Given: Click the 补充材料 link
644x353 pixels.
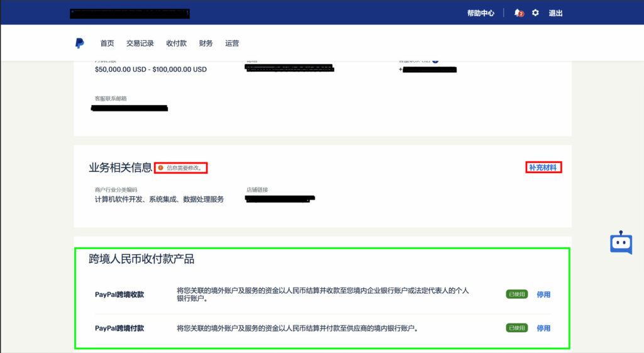Looking at the screenshot, I should click(543, 167).
